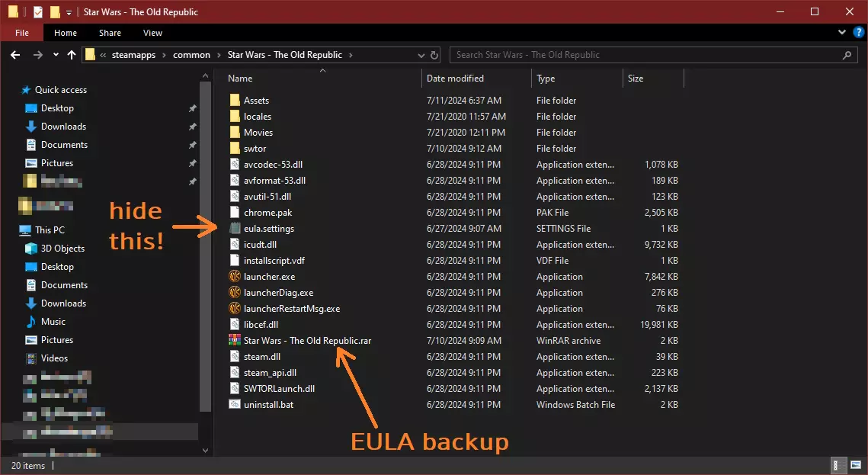The image size is (868, 475).
Task: Expand the ribbon with the chevron
Action: [842, 32]
